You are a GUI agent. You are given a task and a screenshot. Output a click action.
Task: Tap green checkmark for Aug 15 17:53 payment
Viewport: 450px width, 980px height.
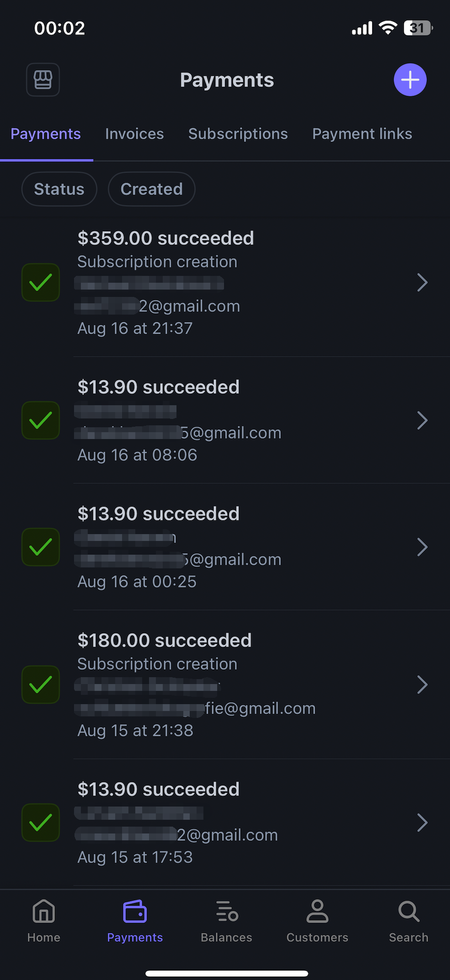[x=41, y=822]
